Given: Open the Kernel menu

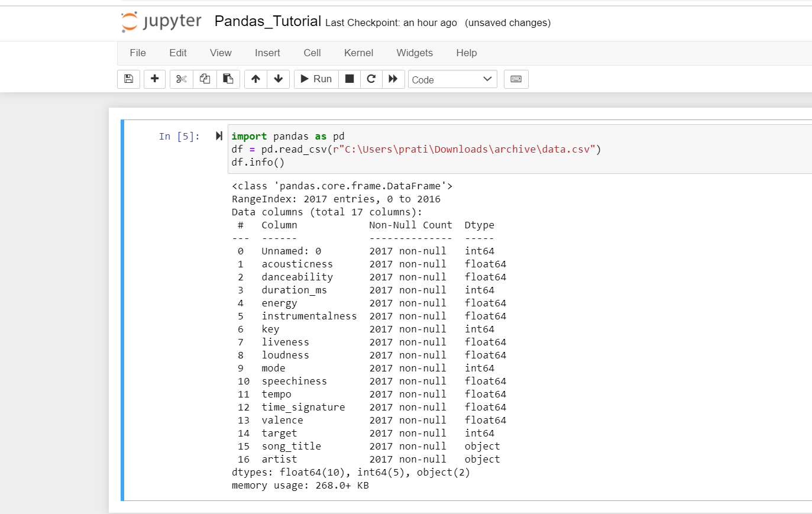Looking at the screenshot, I should pyautogui.click(x=358, y=53).
